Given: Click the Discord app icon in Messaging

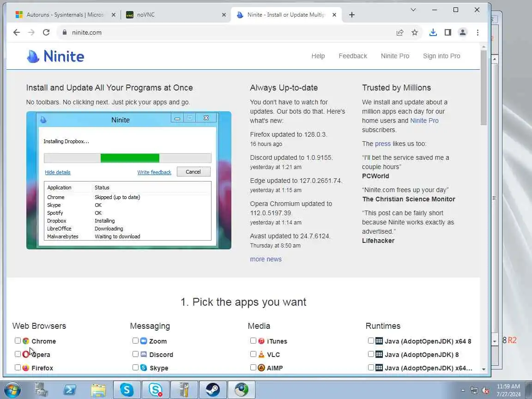Looking at the screenshot, I should click(144, 354).
